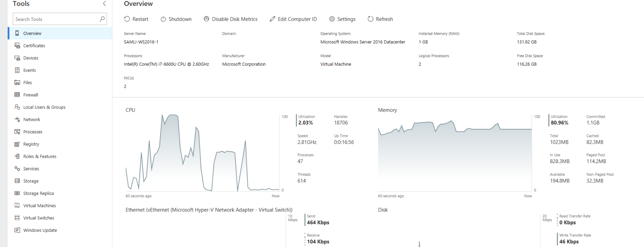Open the Network tool icon

17,119
